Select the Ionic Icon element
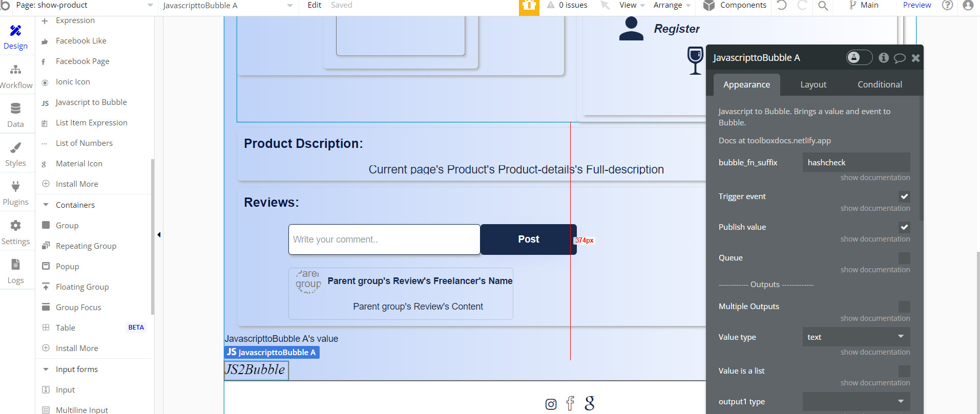980x414 pixels. (x=73, y=82)
